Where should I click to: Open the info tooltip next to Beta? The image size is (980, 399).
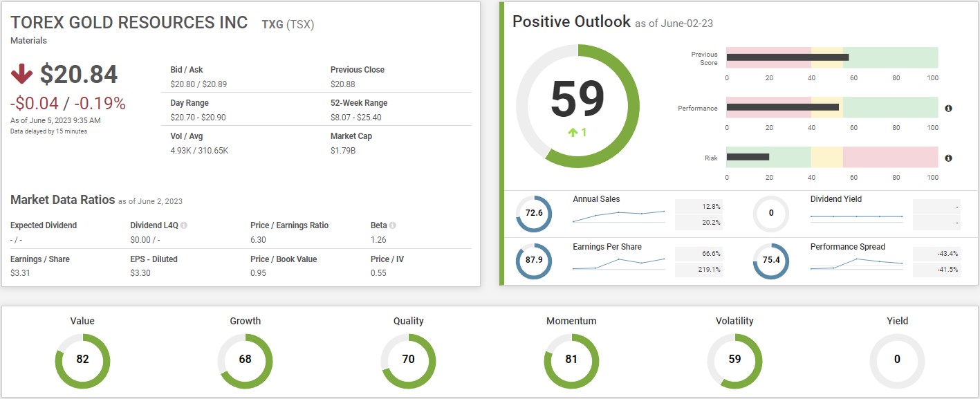click(x=392, y=225)
